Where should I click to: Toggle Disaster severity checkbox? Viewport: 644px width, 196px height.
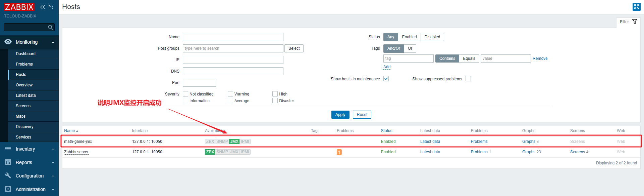275,101
